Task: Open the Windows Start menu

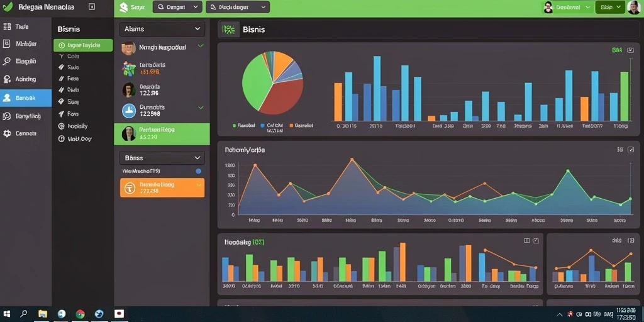Action: pyautogui.click(x=7, y=314)
